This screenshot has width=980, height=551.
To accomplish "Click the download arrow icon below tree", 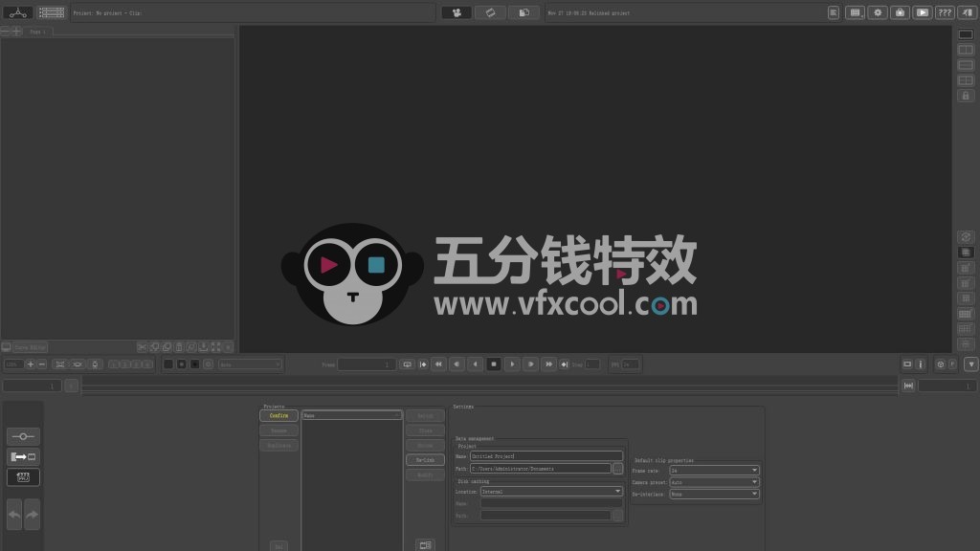I will (203, 346).
